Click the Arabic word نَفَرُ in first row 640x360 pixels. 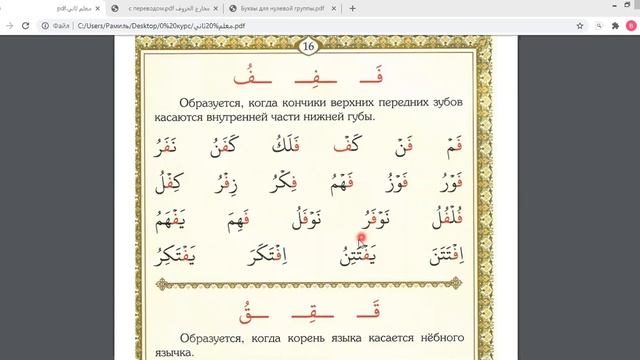click(165, 147)
